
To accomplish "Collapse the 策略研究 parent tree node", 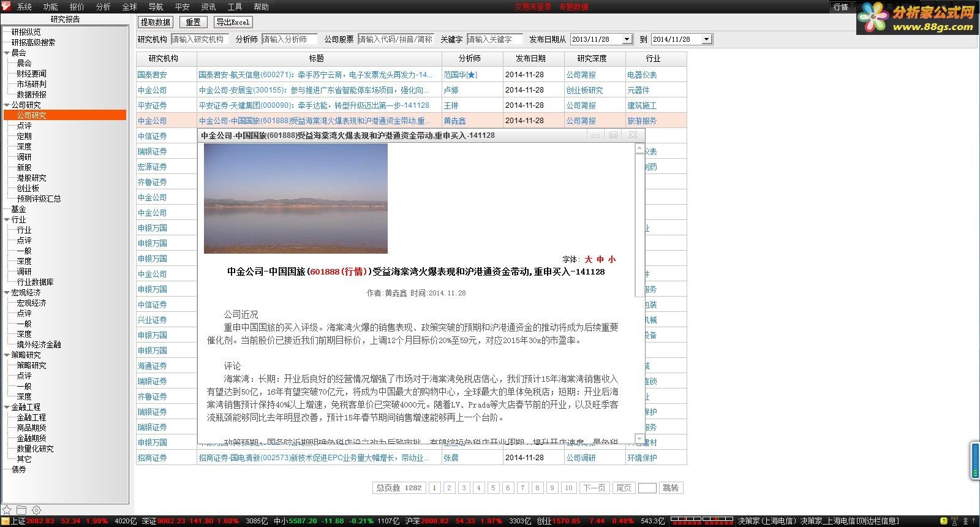I will [x=7, y=355].
